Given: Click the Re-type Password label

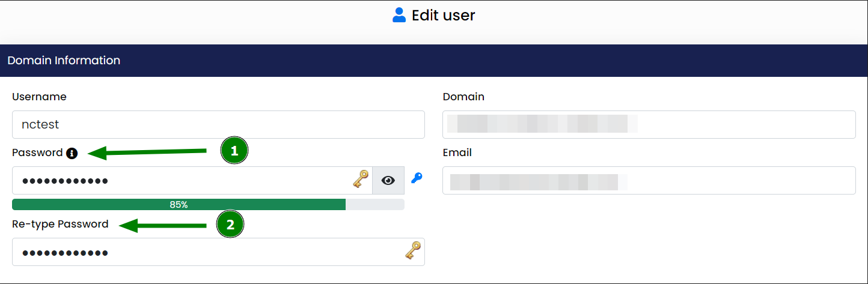Looking at the screenshot, I should 60,224.
